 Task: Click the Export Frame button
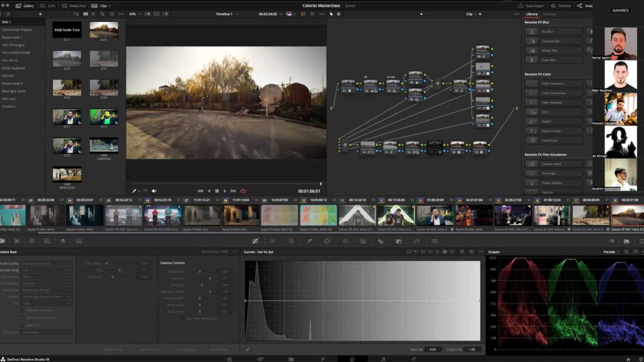[x=114, y=349]
